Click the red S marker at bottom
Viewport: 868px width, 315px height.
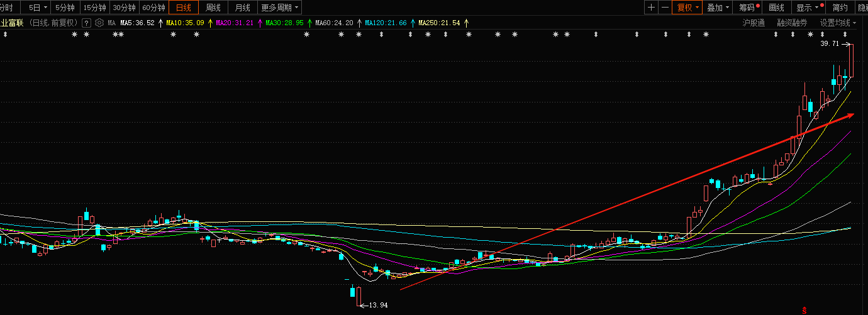[x=803, y=310]
